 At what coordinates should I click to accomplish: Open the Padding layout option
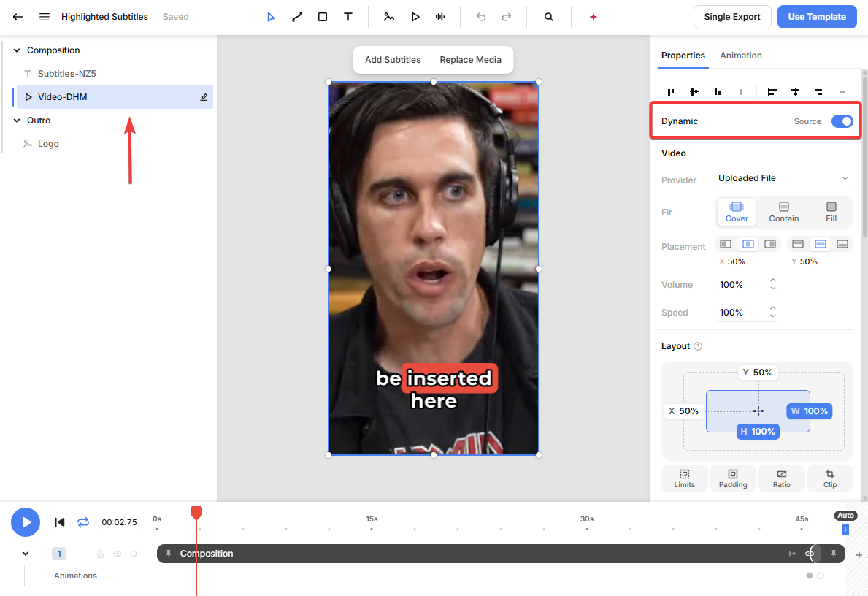(733, 478)
